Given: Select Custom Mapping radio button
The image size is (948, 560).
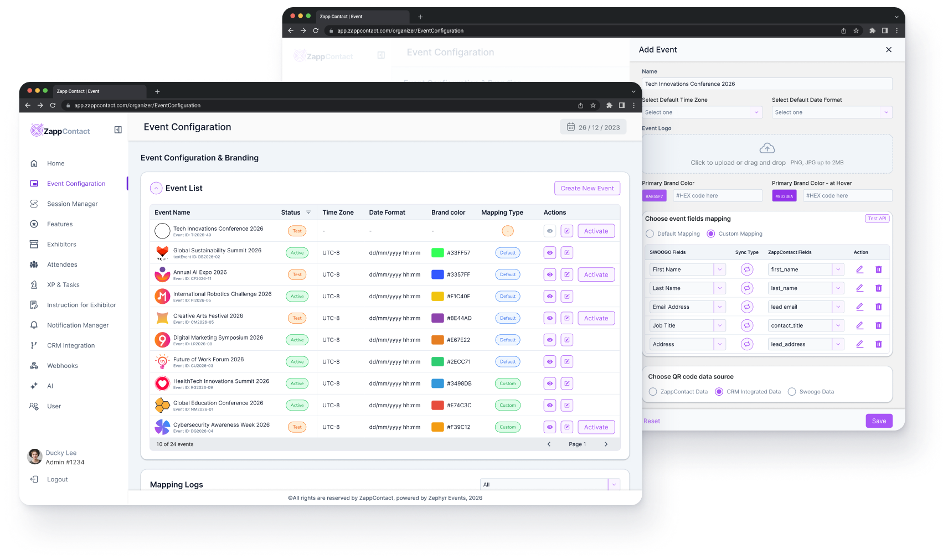Looking at the screenshot, I should click(x=711, y=234).
